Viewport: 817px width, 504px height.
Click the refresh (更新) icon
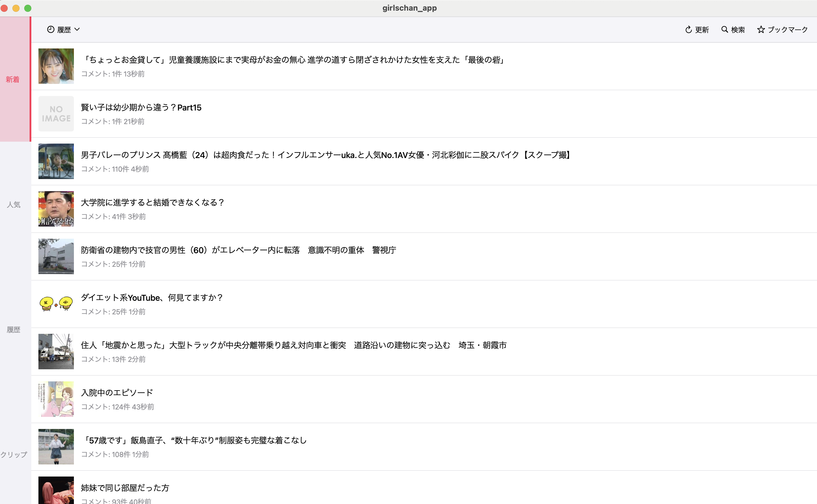(689, 30)
